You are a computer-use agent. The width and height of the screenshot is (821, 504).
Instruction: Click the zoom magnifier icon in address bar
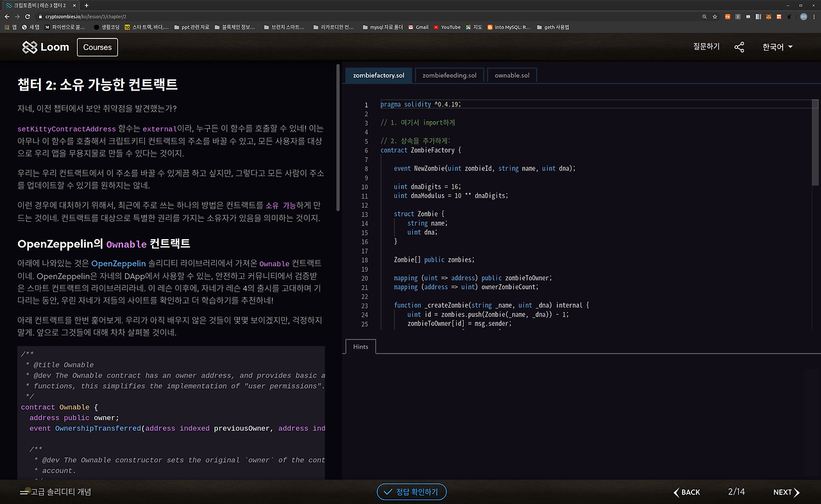705,16
